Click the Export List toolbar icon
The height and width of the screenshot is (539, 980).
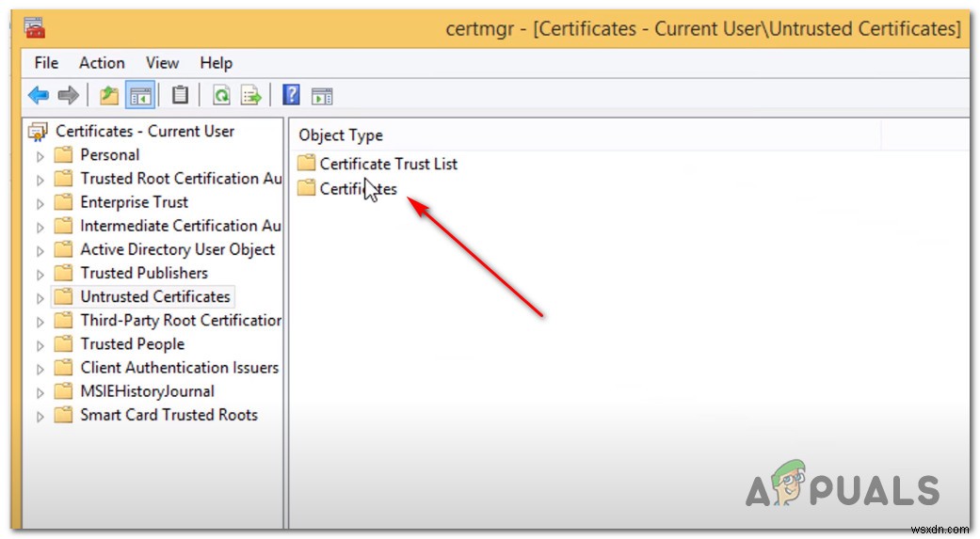point(251,96)
